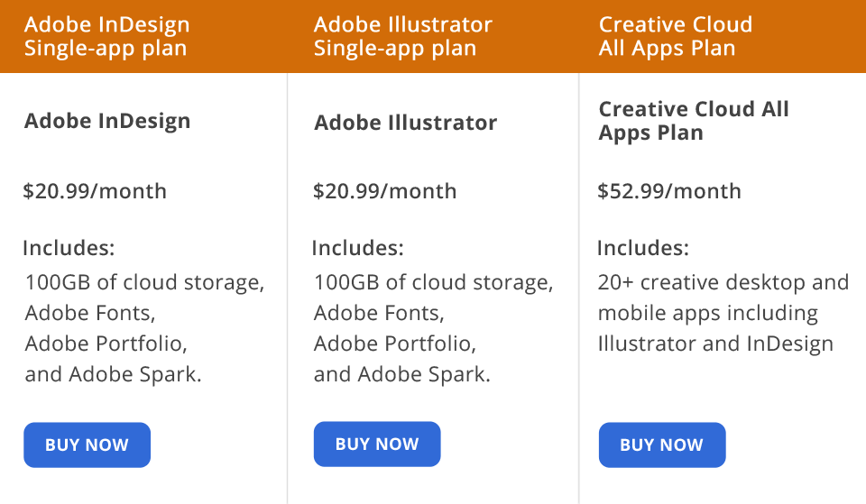Click the $52.99/month price text
Screen dimensions: 866x504
pos(668,191)
